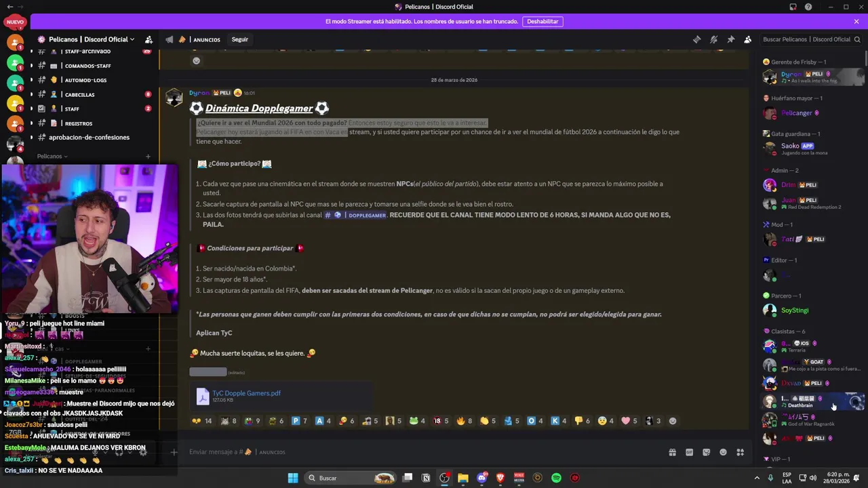Open the Threads icon in channel header
Image resolution: width=868 pixels, height=488 pixels.
tap(696, 39)
